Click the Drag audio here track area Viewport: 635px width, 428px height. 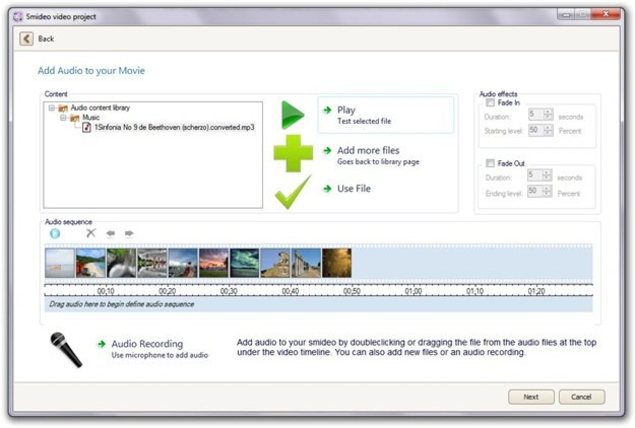coord(319,304)
